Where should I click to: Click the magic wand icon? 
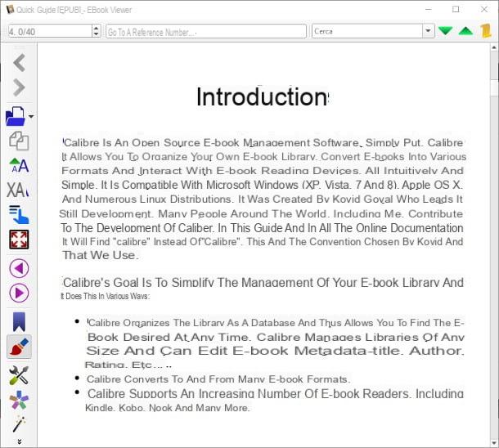pyautogui.click(x=19, y=424)
